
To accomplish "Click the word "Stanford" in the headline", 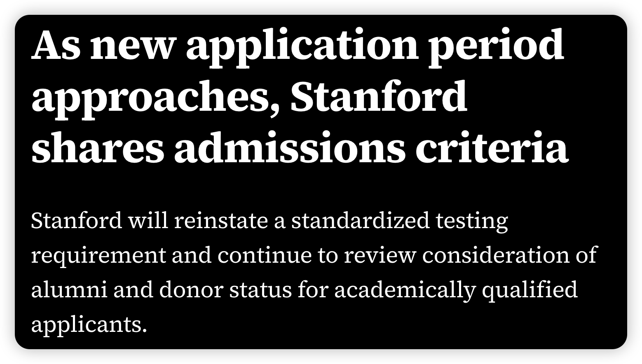I will 379,97.
